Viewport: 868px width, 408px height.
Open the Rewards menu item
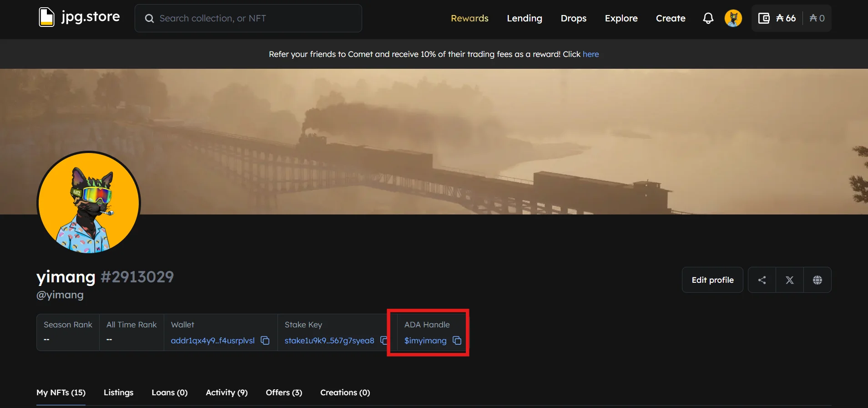pos(469,18)
